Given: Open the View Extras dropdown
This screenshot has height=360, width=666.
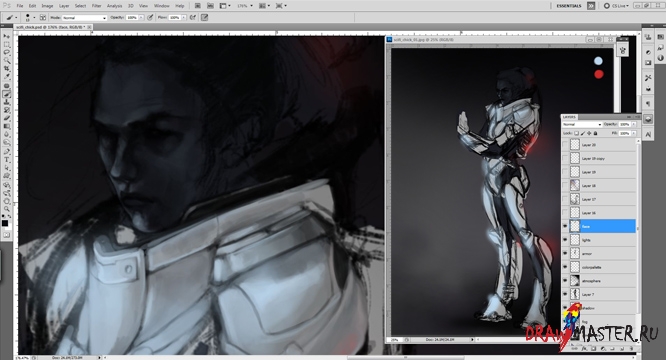Looking at the screenshot, I should coord(225,6).
